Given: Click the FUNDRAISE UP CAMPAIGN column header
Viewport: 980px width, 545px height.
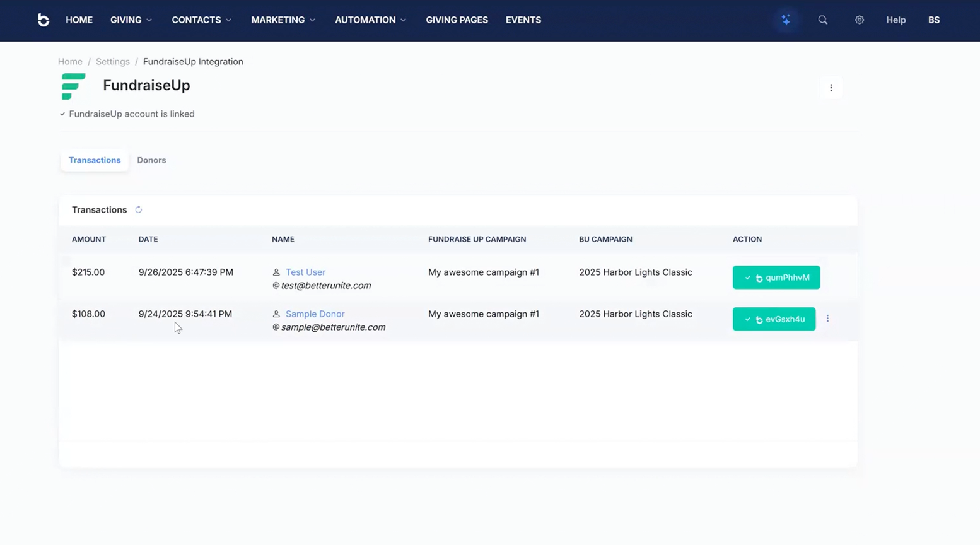Looking at the screenshot, I should tap(477, 239).
